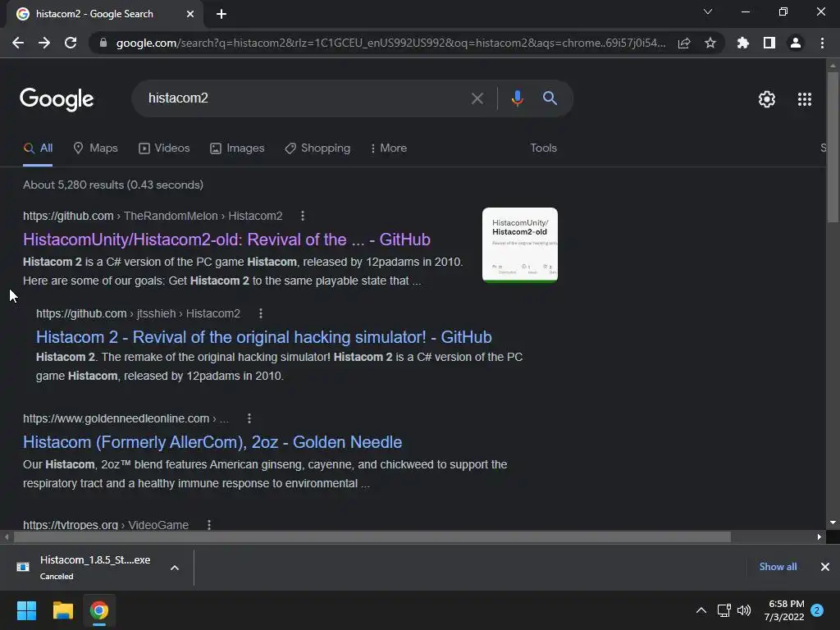Screen dimensions: 840x630
Task: Share this page using the share icon
Action: pyautogui.click(x=684, y=43)
